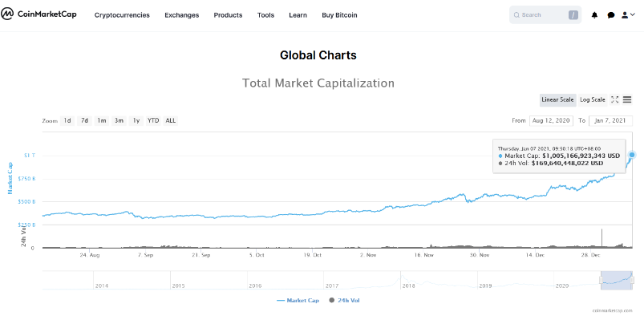The width and height of the screenshot is (644, 324).
Task: Open the notifications bell icon
Action: click(x=594, y=15)
